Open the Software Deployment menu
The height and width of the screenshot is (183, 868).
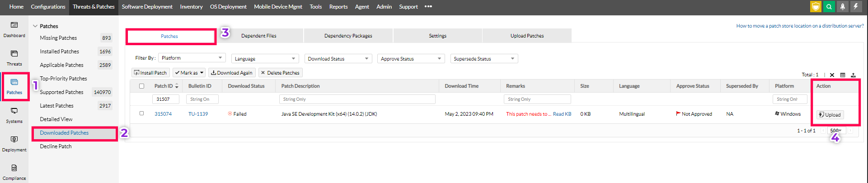pos(147,7)
